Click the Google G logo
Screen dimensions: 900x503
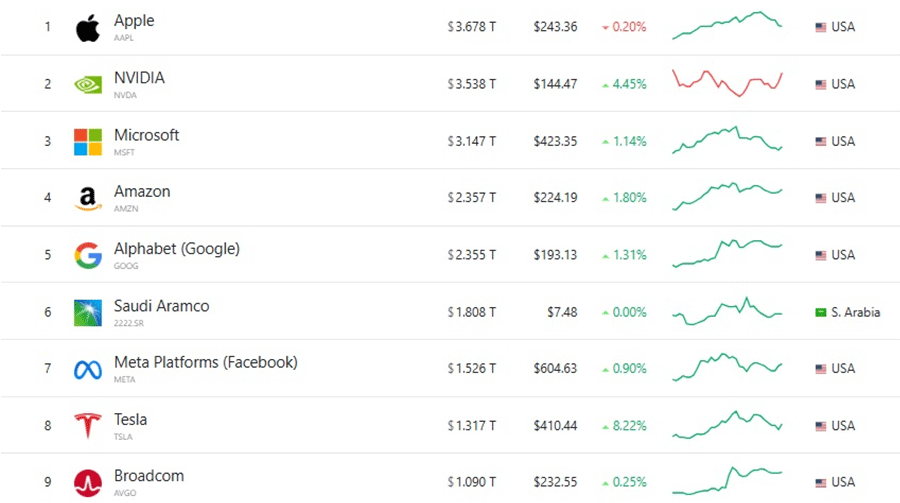click(x=88, y=256)
